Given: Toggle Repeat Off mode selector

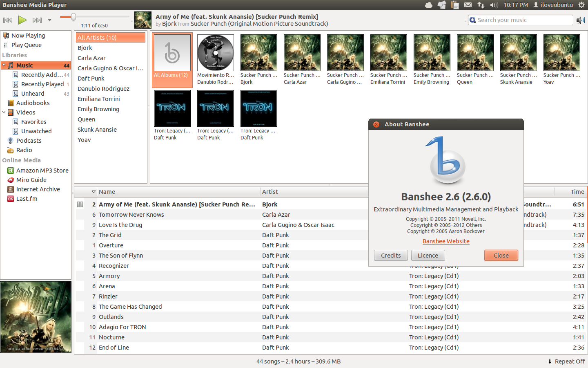Looking at the screenshot, I should point(566,361).
